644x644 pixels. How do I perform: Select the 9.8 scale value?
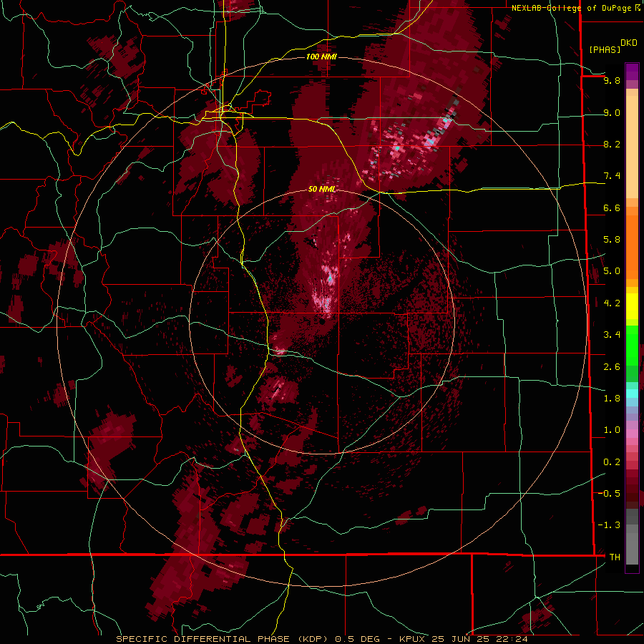coord(612,80)
